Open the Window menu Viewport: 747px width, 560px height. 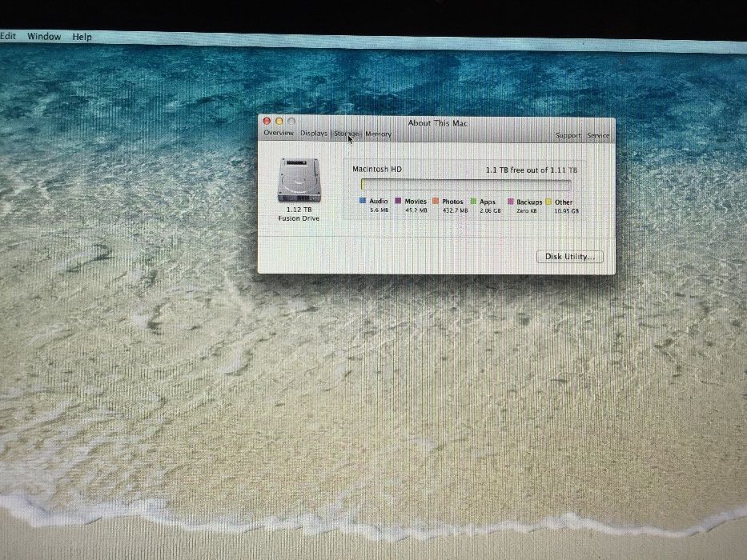coord(44,37)
